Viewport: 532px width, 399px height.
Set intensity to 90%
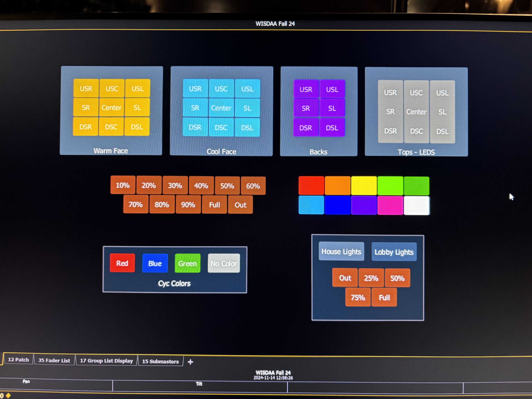click(188, 205)
